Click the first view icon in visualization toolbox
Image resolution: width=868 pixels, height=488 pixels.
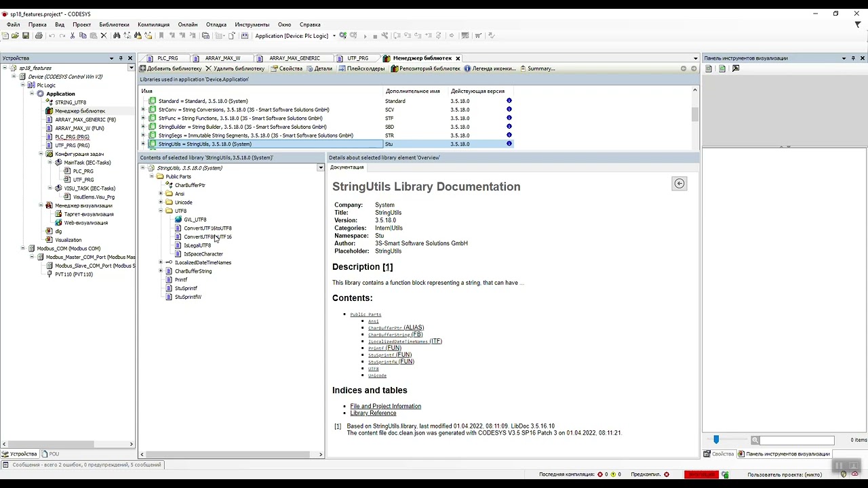click(709, 68)
